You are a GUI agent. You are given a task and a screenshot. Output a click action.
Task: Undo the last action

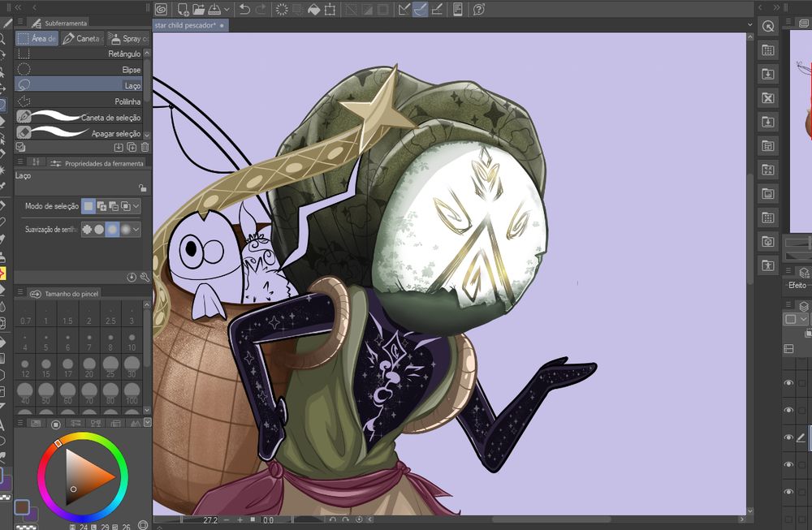click(244, 9)
